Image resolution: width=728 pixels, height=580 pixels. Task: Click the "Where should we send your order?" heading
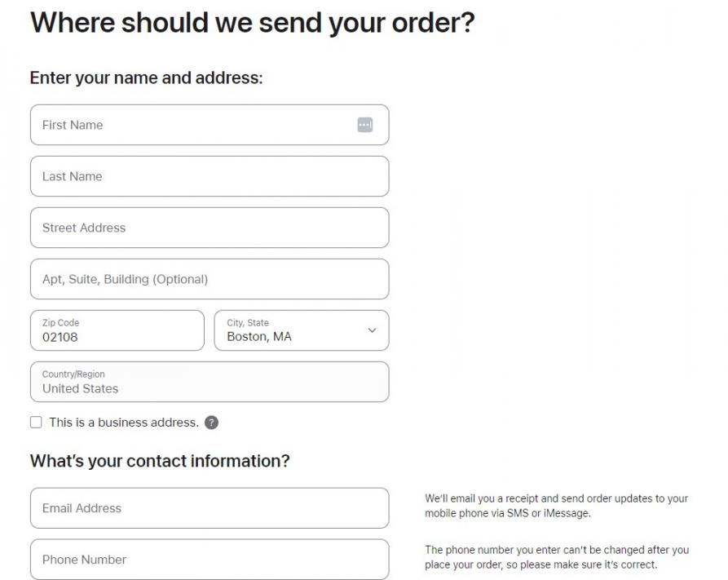(x=252, y=22)
